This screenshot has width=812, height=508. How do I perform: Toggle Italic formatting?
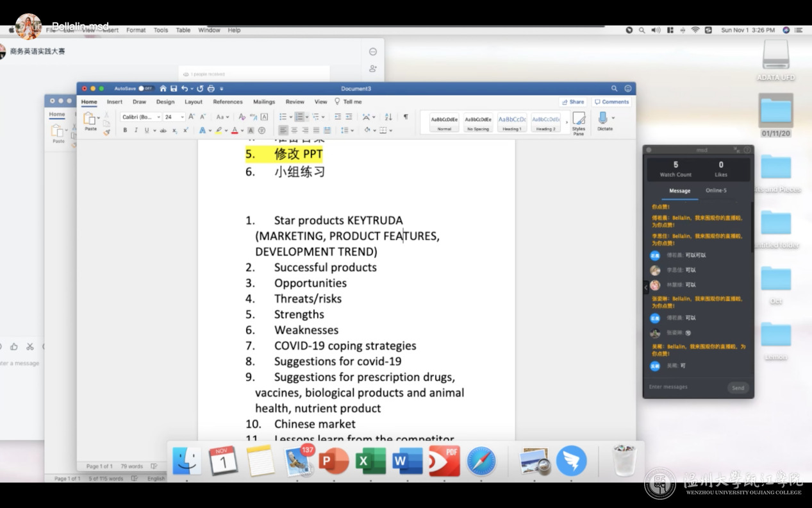coord(136,130)
